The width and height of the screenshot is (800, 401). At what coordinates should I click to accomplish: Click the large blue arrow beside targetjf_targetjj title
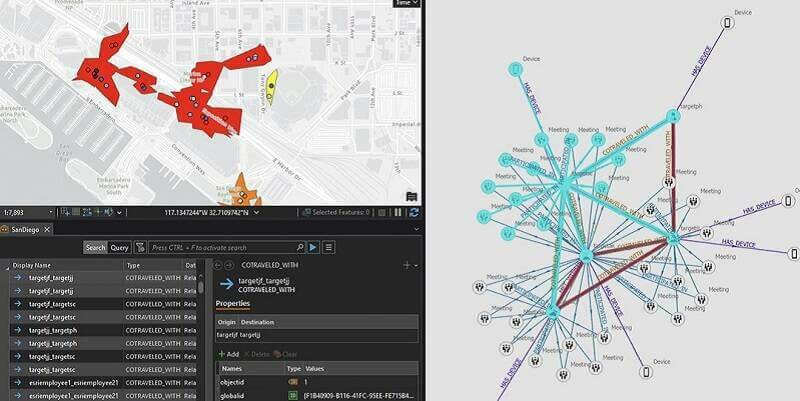(227, 285)
